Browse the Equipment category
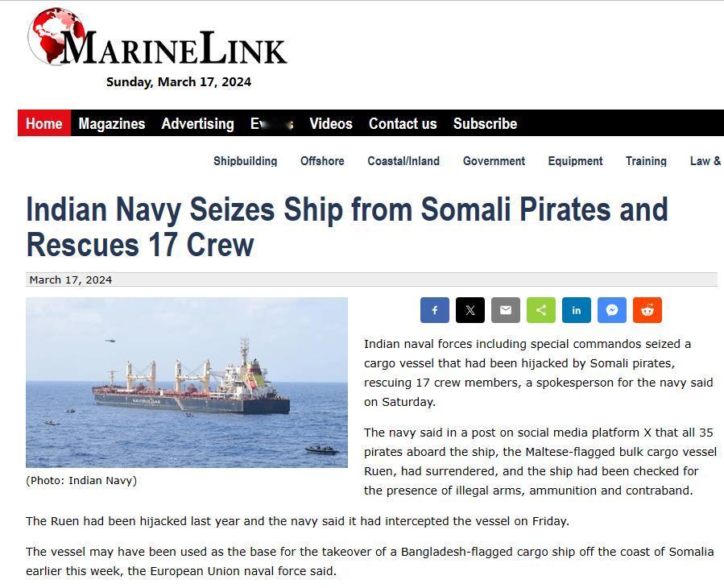724x588 pixels. pyautogui.click(x=575, y=161)
